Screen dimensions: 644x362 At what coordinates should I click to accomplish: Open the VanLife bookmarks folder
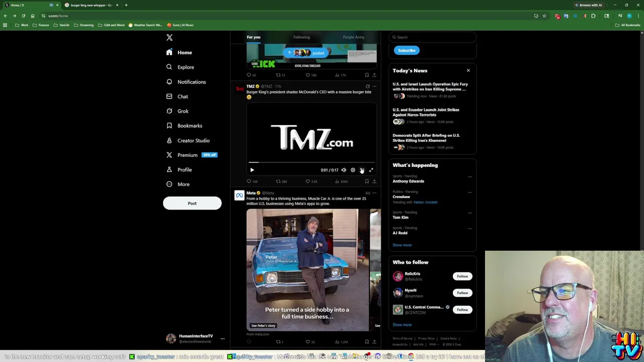(x=62, y=25)
